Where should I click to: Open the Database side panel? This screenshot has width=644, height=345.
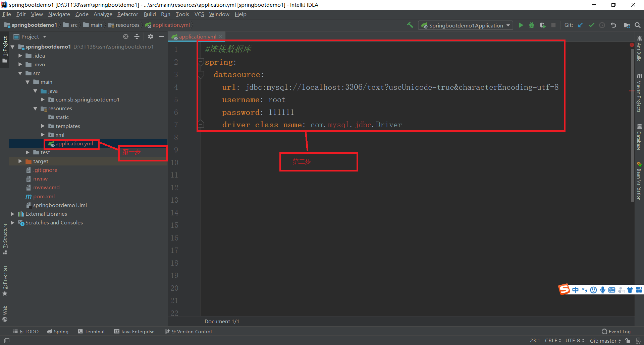click(639, 137)
